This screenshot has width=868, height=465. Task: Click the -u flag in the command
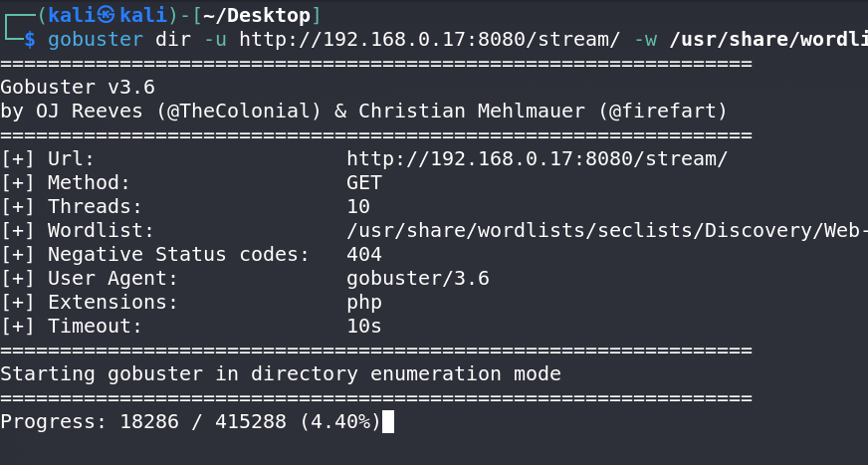pyautogui.click(x=215, y=39)
